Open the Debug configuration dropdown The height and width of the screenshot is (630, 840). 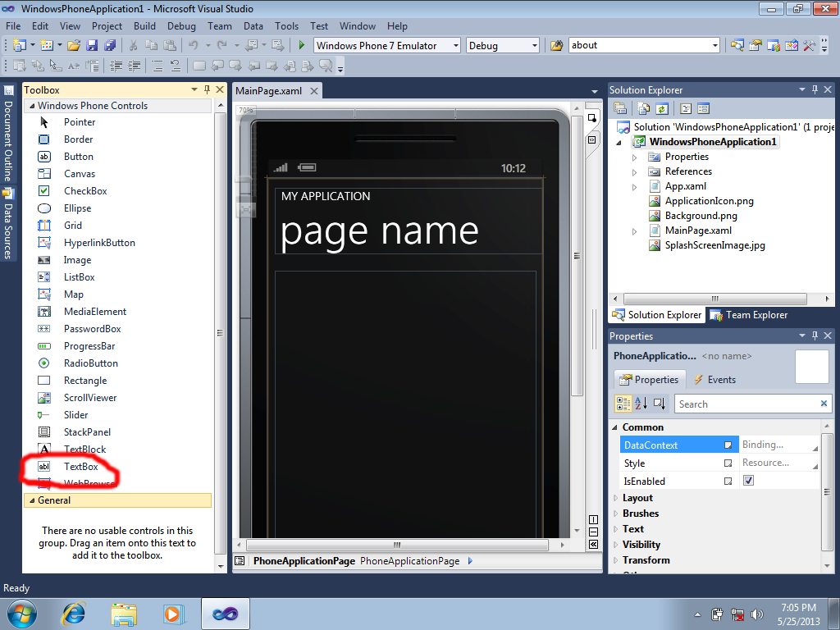(534, 46)
